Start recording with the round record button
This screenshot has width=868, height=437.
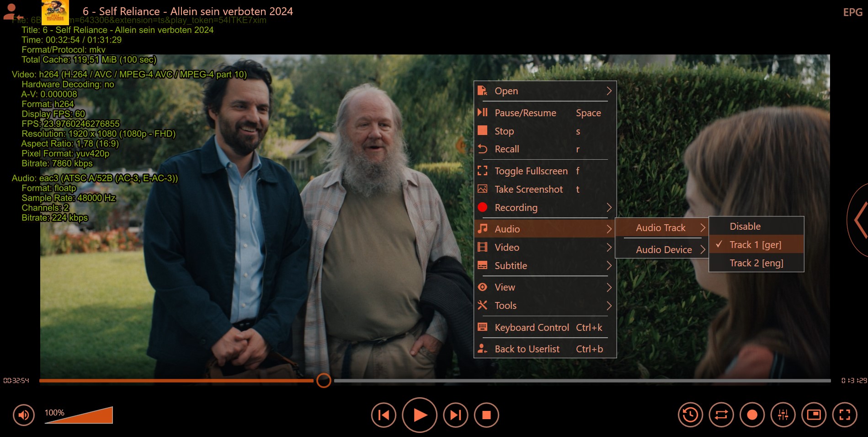click(x=752, y=415)
